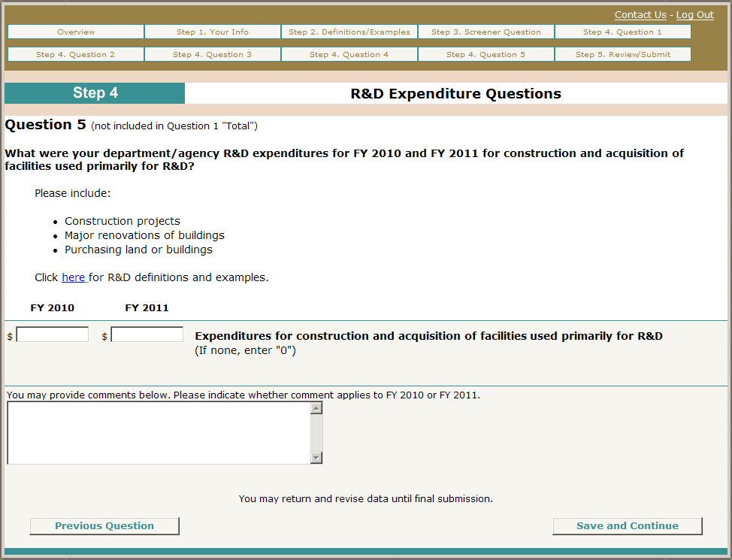Click the 'FY 2010' column label
Viewport: 732px width, 560px height.
(x=53, y=307)
